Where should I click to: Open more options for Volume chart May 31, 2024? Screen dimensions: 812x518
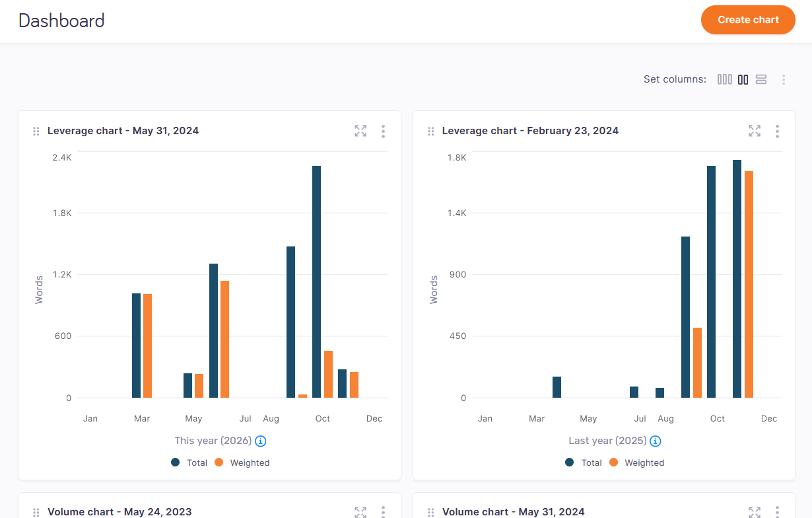click(777, 512)
